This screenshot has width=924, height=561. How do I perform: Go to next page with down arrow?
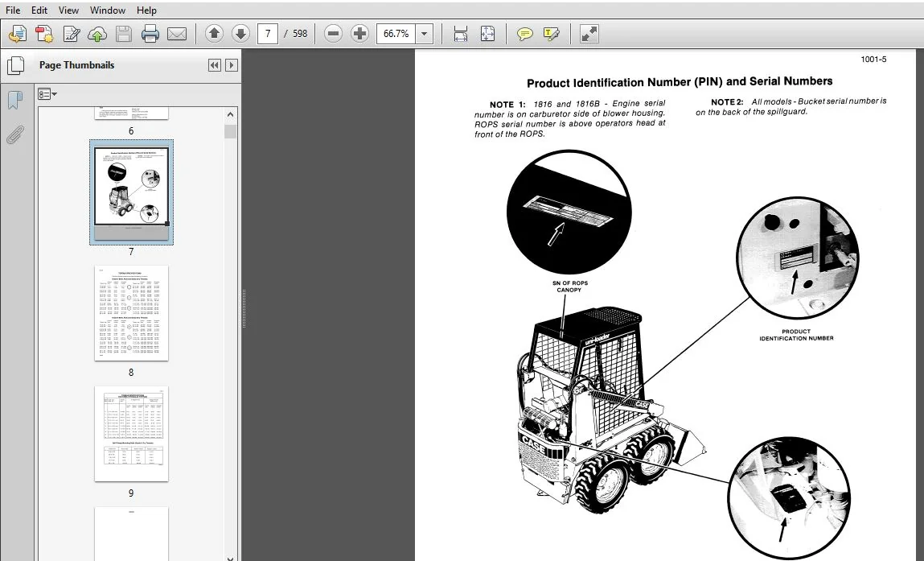[x=240, y=34]
